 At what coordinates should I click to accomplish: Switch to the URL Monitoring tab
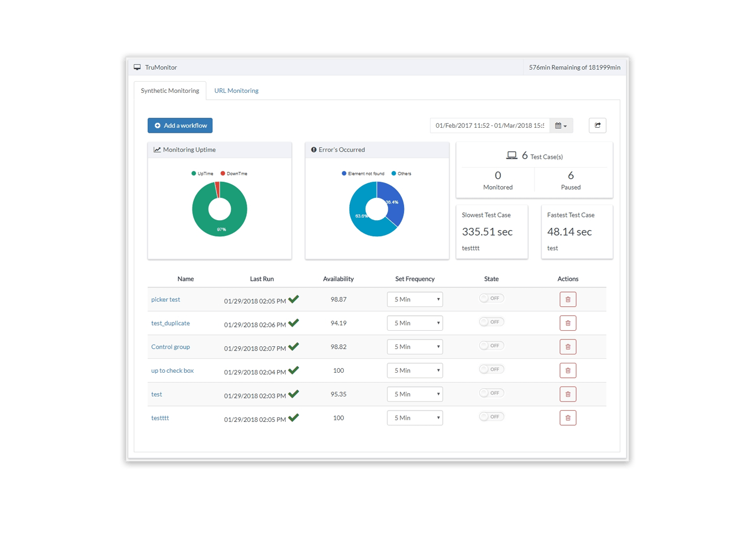click(236, 90)
